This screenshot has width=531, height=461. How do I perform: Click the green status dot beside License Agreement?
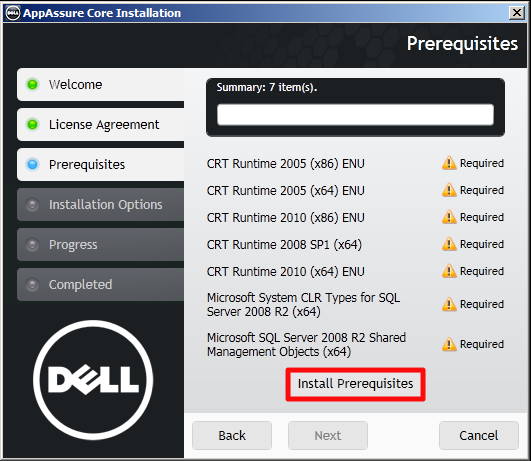click(x=33, y=124)
